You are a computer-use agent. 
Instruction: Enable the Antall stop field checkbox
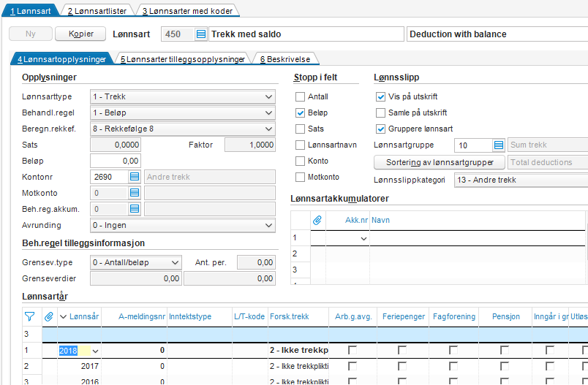pos(300,96)
